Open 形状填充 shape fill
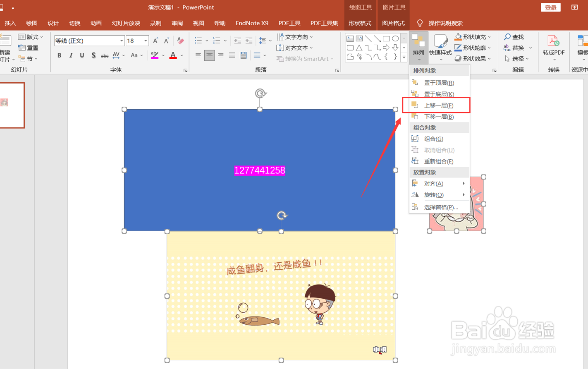 click(x=473, y=37)
